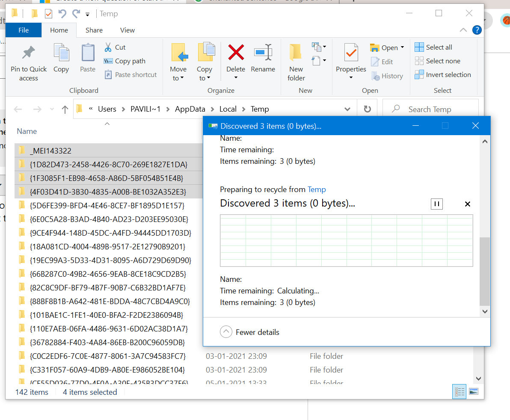Image resolution: width=510 pixels, height=420 pixels.
Task: Expand the Properties dropdown arrow
Action: [x=351, y=78]
